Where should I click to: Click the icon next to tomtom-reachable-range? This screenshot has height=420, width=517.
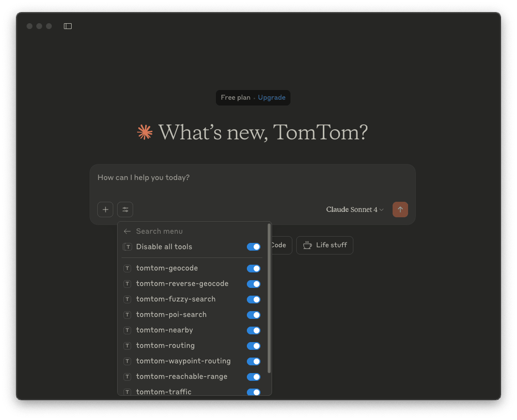click(x=127, y=377)
